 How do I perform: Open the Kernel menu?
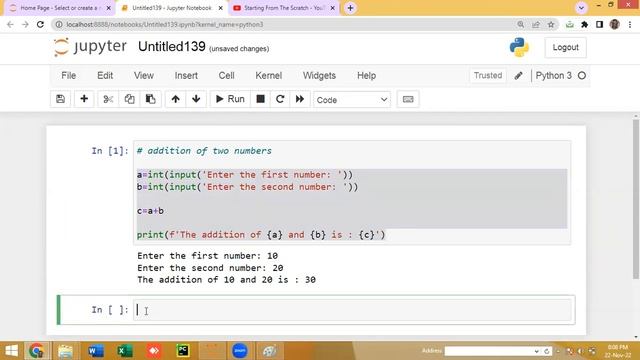tap(269, 76)
